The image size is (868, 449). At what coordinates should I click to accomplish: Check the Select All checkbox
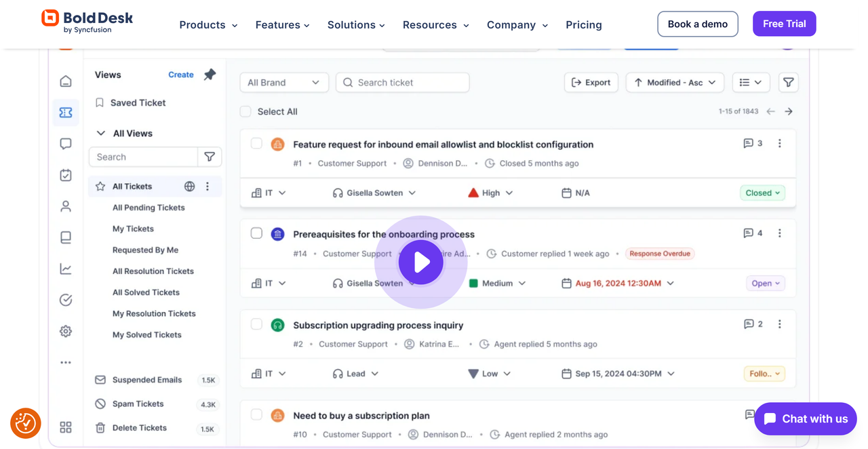(245, 111)
